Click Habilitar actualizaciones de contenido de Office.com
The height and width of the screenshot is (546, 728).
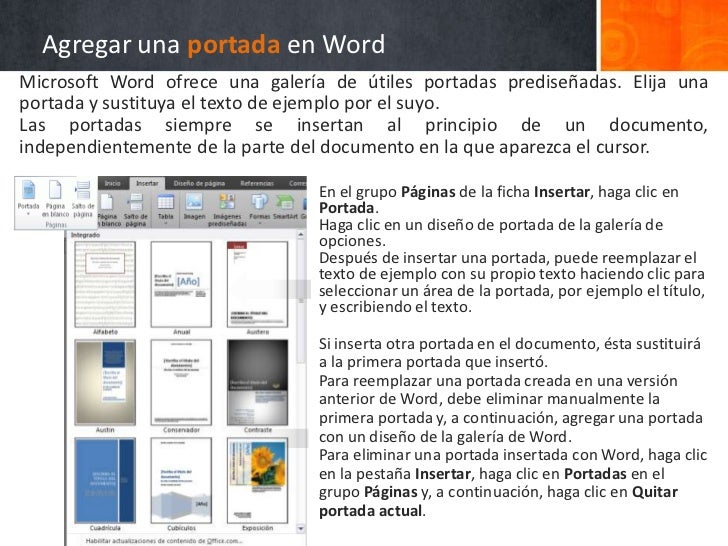point(164,540)
